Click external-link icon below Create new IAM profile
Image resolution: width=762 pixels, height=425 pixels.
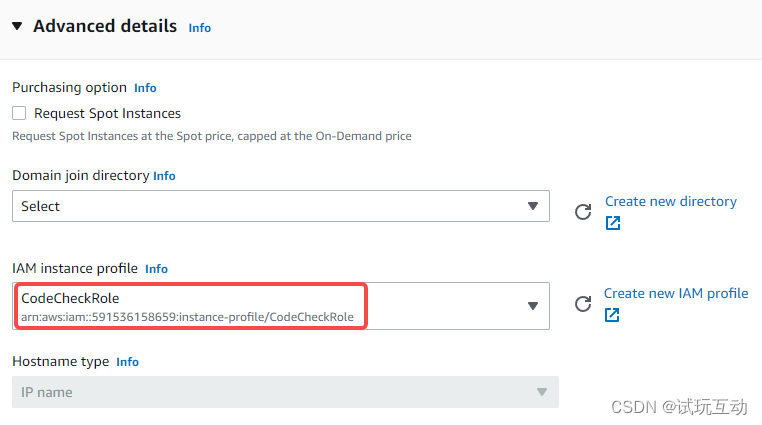612,315
